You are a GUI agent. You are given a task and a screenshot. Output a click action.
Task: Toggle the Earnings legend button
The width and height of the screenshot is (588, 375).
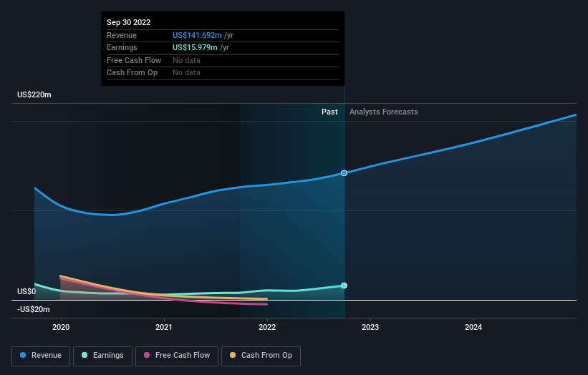102,356
